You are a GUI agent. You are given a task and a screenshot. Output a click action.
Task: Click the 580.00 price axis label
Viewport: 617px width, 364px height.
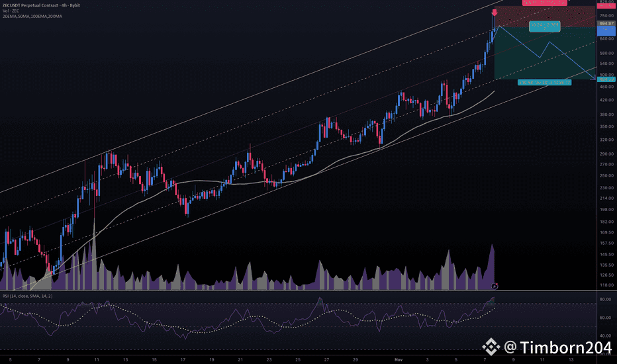pos(606,53)
